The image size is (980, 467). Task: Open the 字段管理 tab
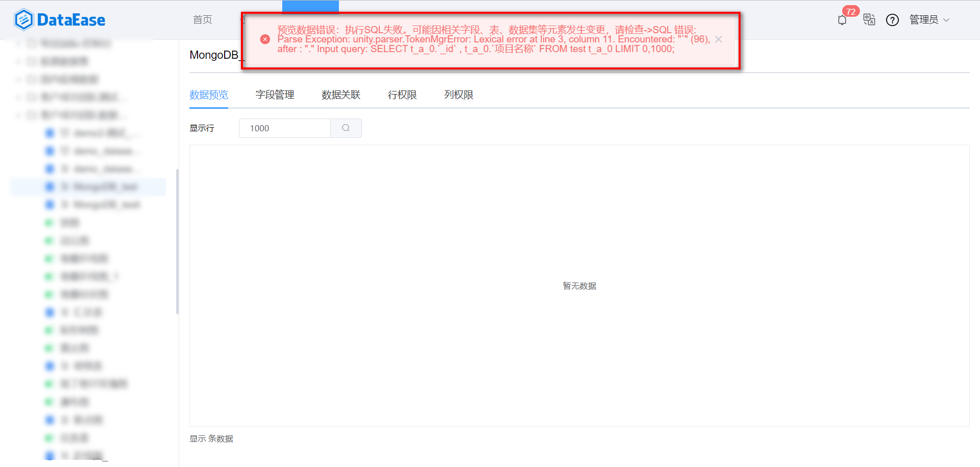(275, 95)
